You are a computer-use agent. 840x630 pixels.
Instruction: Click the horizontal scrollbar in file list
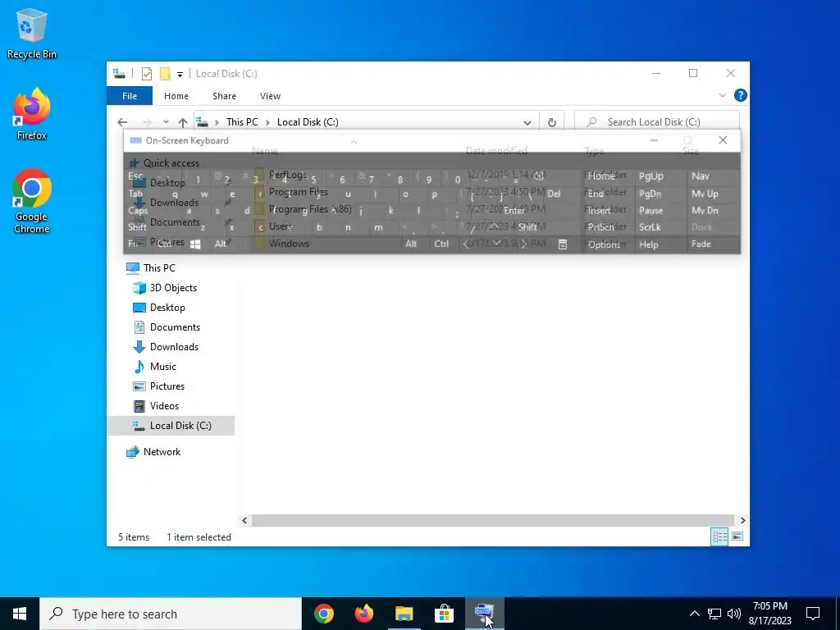(x=492, y=520)
